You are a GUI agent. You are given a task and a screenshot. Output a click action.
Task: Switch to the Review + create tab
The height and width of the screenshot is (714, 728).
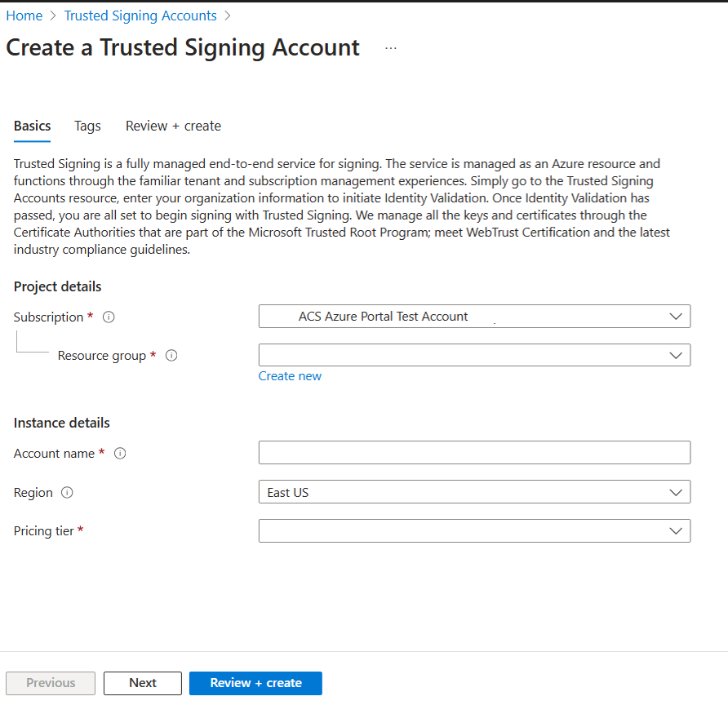[x=173, y=126]
